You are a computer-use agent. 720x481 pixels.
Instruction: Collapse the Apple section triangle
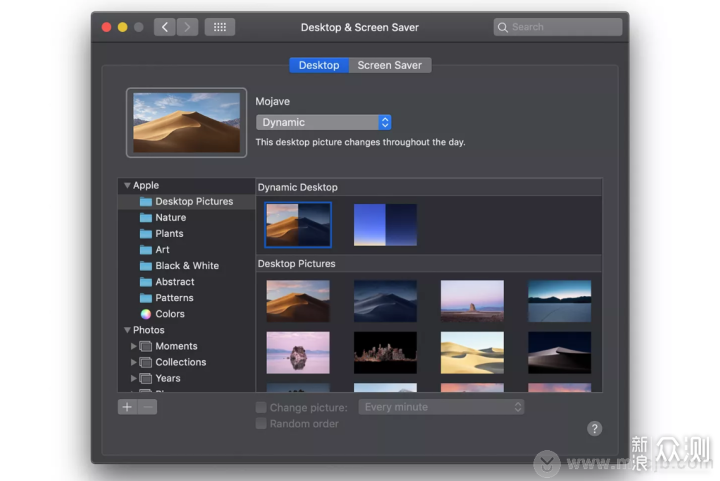tap(127, 185)
